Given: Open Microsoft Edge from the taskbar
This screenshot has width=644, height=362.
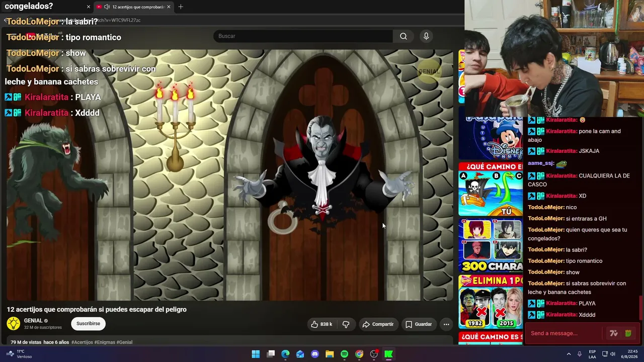Looking at the screenshot, I should point(285,354).
